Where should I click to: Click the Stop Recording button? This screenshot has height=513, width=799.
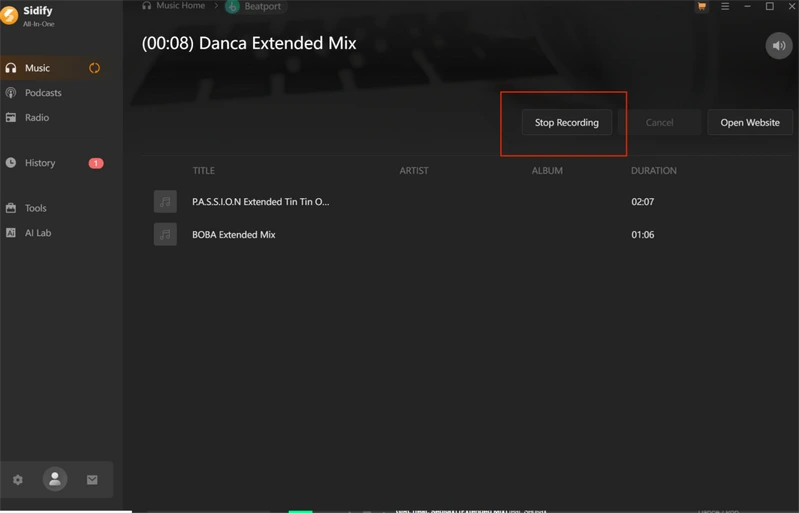pyautogui.click(x=567, y=122)
